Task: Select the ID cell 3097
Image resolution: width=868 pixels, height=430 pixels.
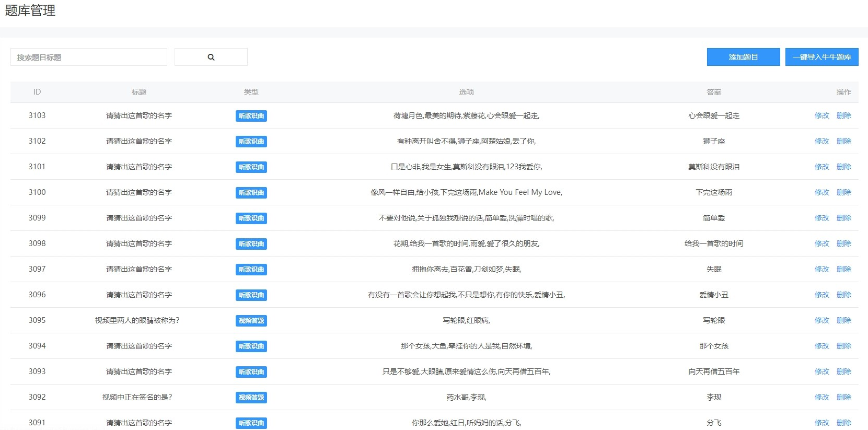Action: (x=37, y=269)
